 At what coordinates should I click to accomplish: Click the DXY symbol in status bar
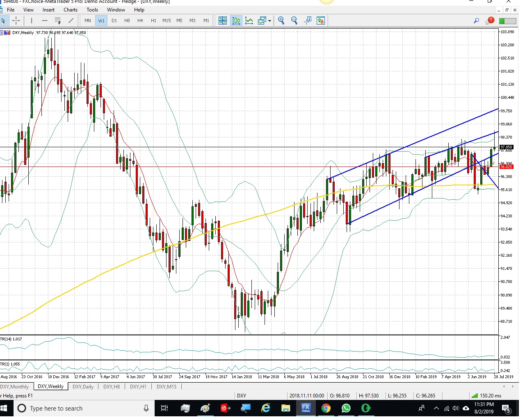click(242, 396)
